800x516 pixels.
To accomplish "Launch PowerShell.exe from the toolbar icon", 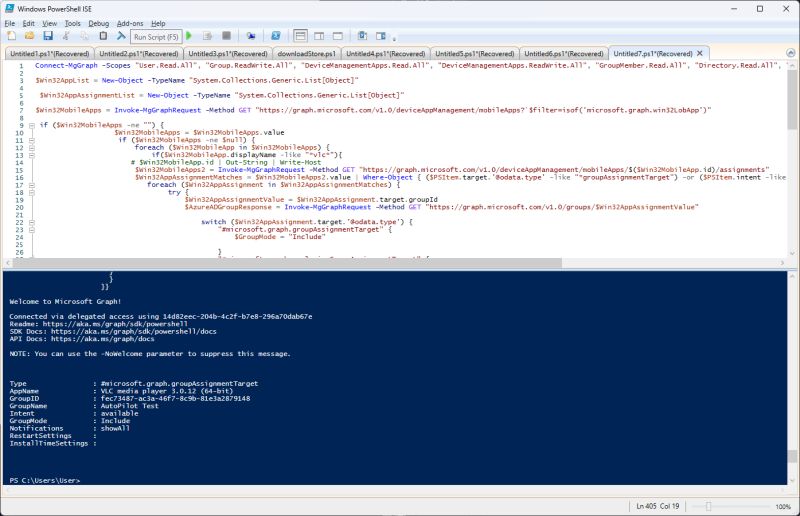I will click(x=276, y=36).
